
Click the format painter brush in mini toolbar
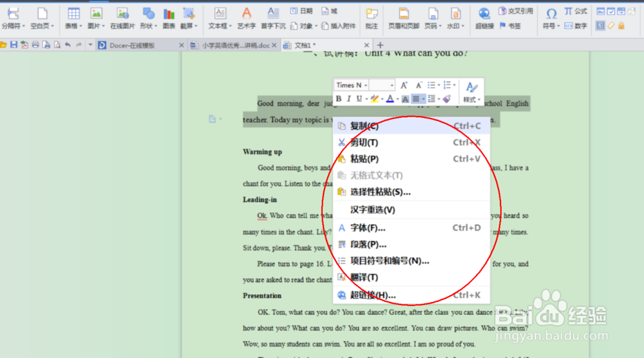(x=447, y=99)
